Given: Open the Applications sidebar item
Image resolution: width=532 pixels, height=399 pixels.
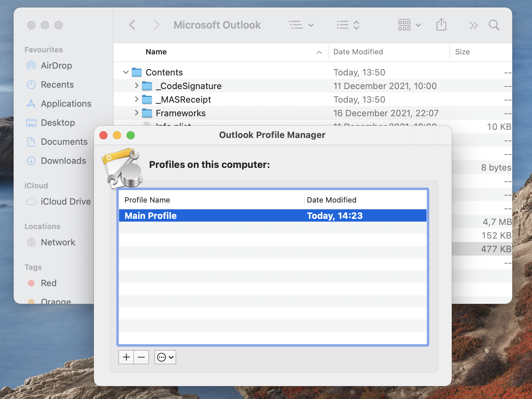Looking at the screenshot, I should pos(66,104).
